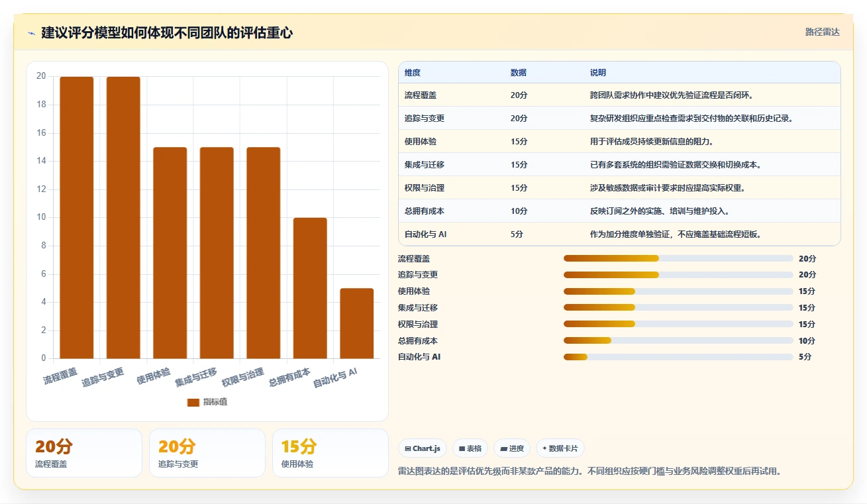This screenshot has height=504, width=867.
Task: Click description 跨团队需求协作中建议优先验证流程是否闭环
Action: pyautogui.click(x=672, y=95)
